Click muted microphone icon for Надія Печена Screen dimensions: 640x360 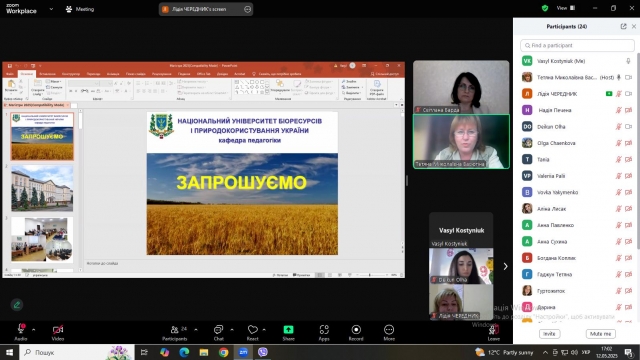point(619,110)
